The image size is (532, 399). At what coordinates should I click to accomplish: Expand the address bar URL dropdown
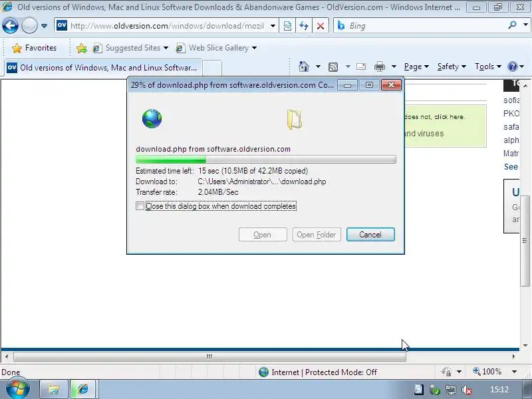tap(273, 26)
